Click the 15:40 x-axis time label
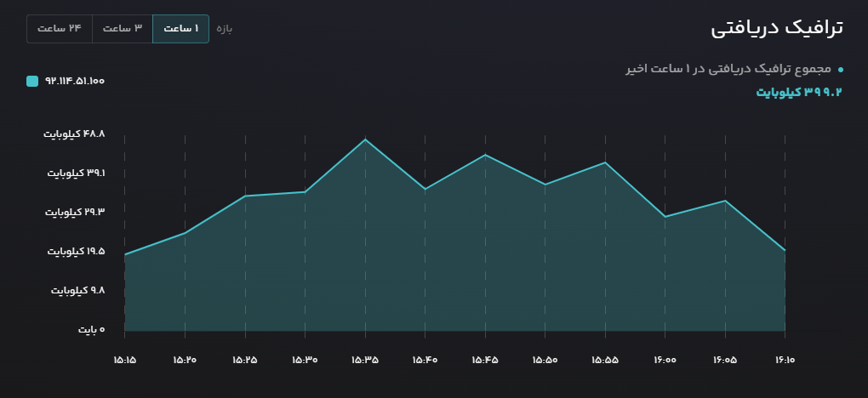Viewport: 868px width, 398px height. tap(425, 360)
